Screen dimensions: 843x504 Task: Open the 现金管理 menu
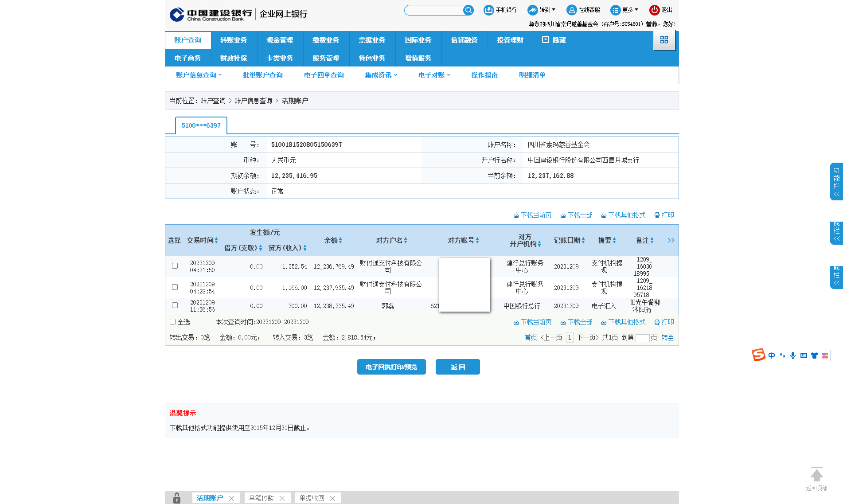click(280, 40)
